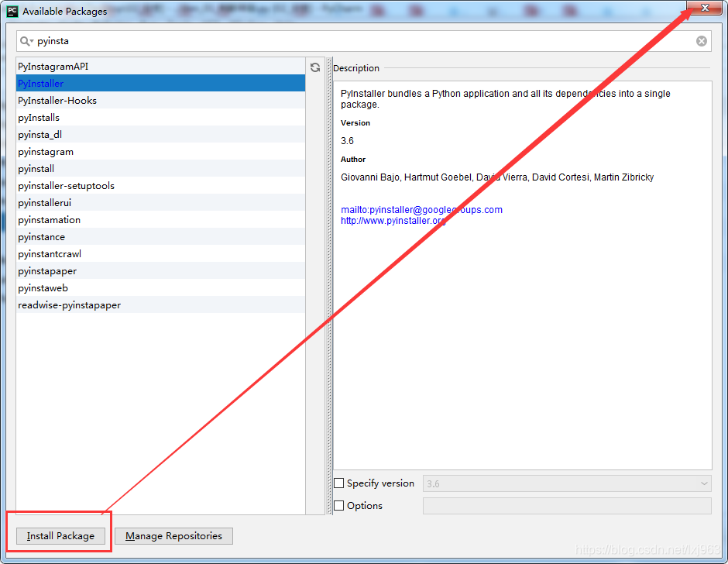Select the pyinstagram package
This screenshot has height=564, width=728.
160,151
